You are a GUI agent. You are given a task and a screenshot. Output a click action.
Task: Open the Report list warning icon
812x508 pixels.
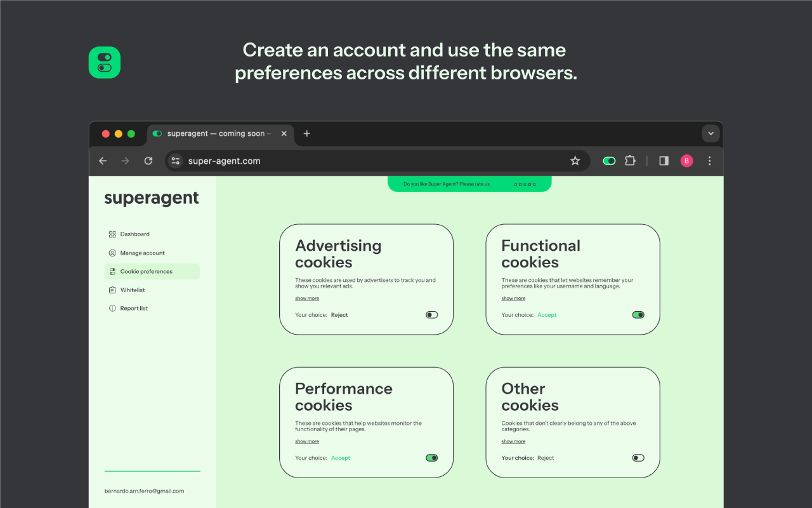coord(112,308)
